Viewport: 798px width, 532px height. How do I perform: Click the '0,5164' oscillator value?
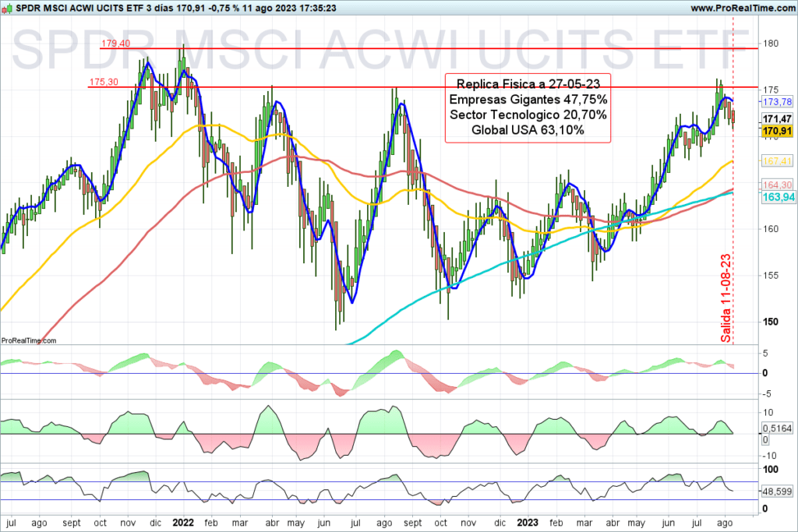click(x=777, y=428)
